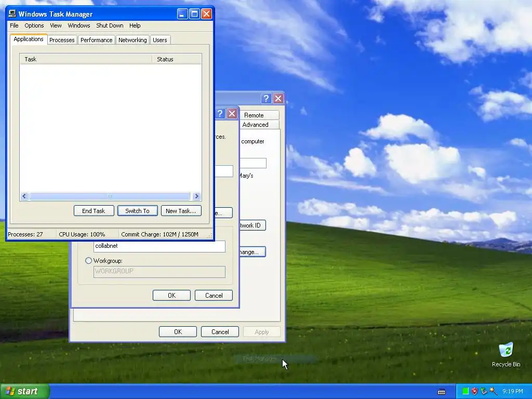Screen dimensions: 532x399
Task: Click Cancel in the domain changes dialog
Action: 214,296
